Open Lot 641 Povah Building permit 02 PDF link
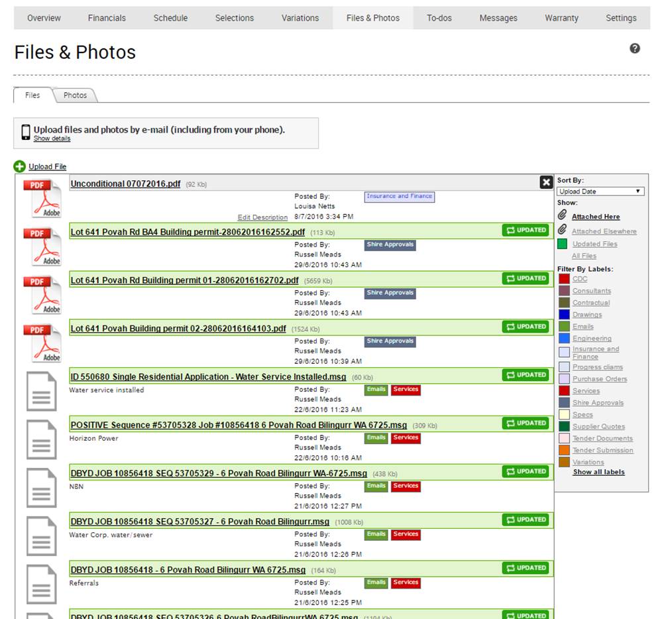The image size is (672, 619). click(178, 329)
